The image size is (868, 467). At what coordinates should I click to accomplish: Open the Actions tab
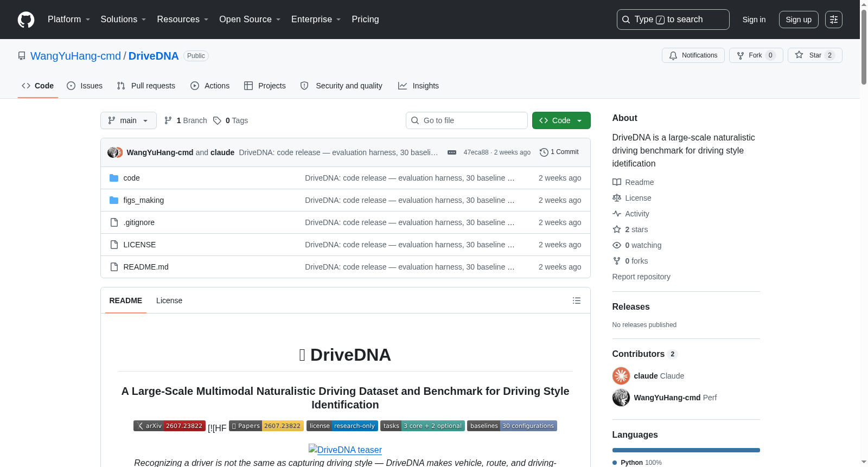tap(210, 86)
